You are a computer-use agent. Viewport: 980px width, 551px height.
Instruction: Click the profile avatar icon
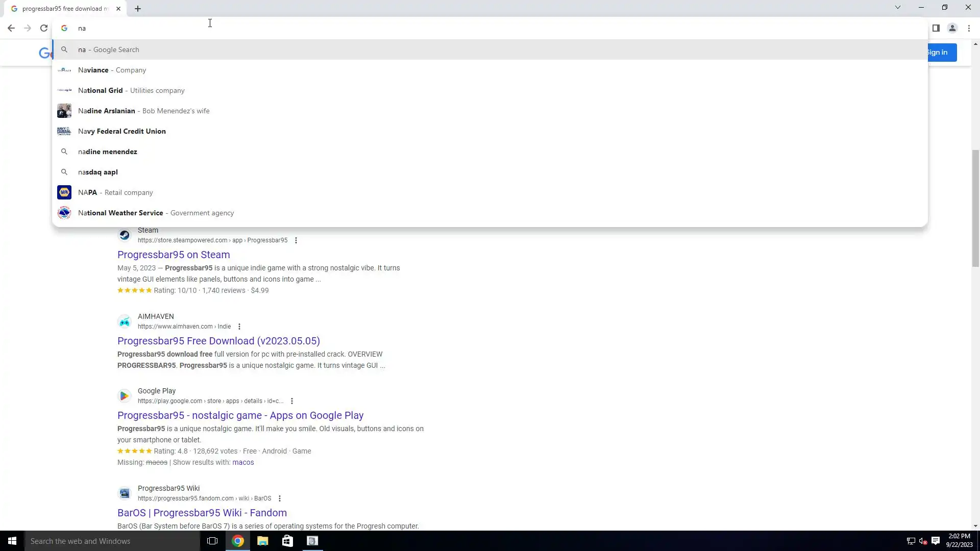click(x=952, y=28)
